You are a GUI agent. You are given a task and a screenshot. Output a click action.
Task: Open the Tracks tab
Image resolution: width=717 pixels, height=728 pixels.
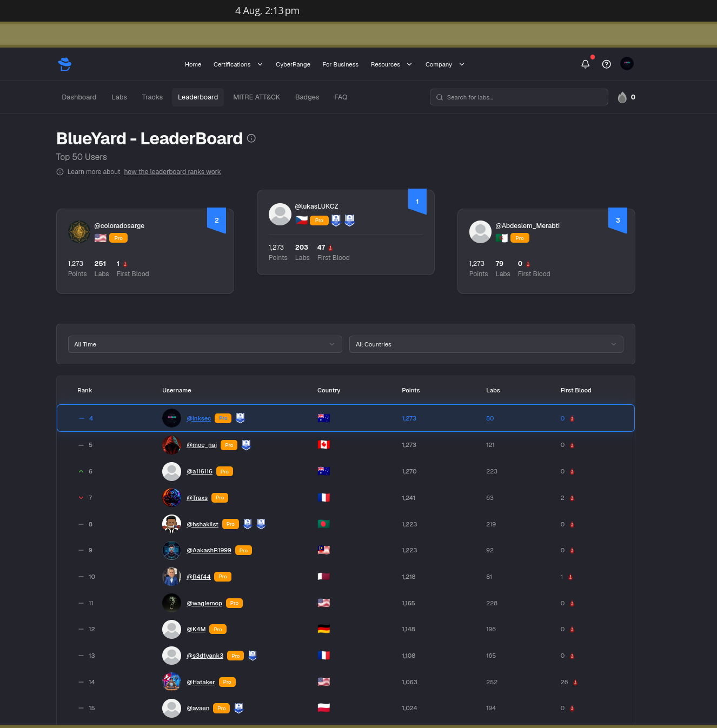click(x=152, y=97)
